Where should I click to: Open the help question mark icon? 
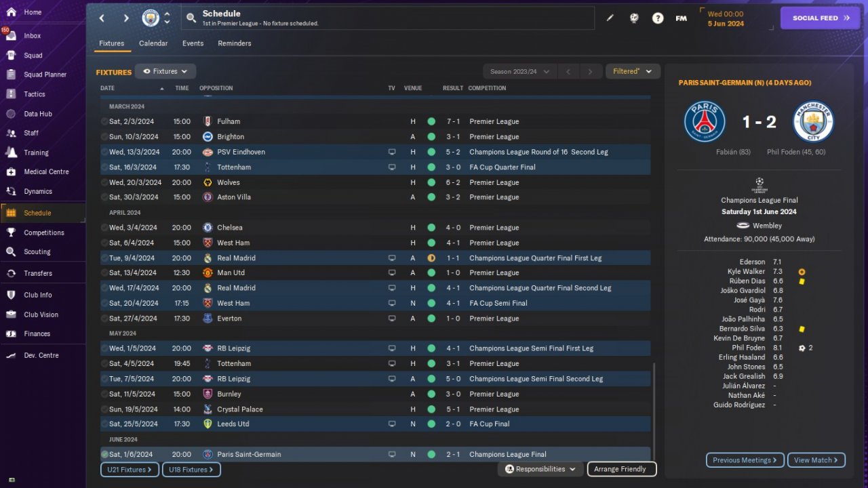tap(658, 18)
